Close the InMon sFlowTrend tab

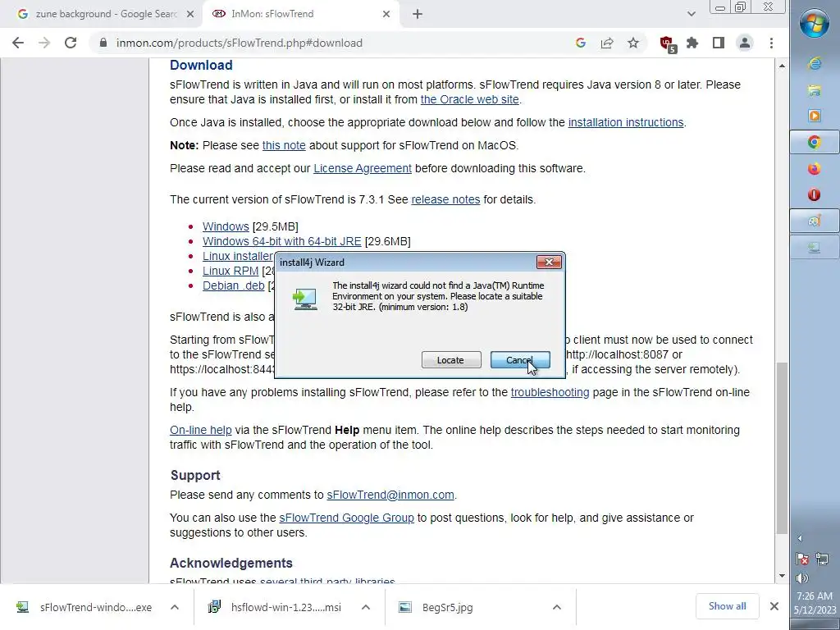pyautogui.click(x=386, y=14)
